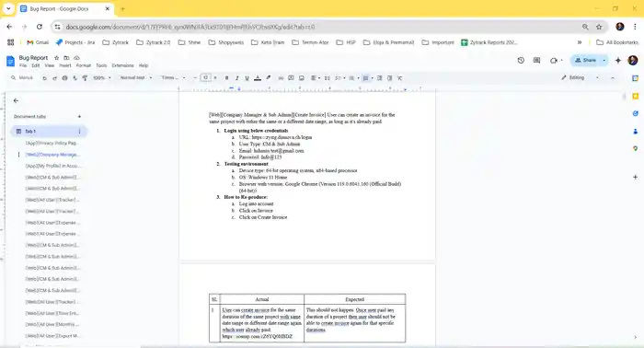Show all comments panel

pos(536,61)
